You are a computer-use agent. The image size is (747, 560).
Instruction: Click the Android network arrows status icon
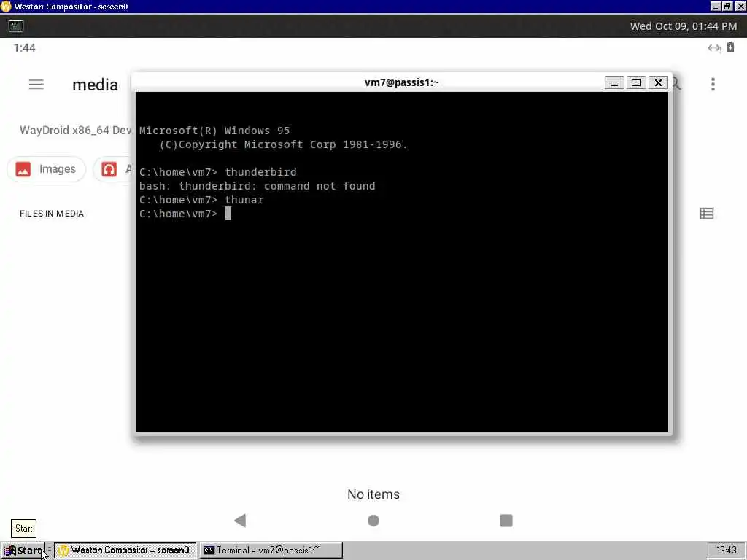click(x=714, y=47)
